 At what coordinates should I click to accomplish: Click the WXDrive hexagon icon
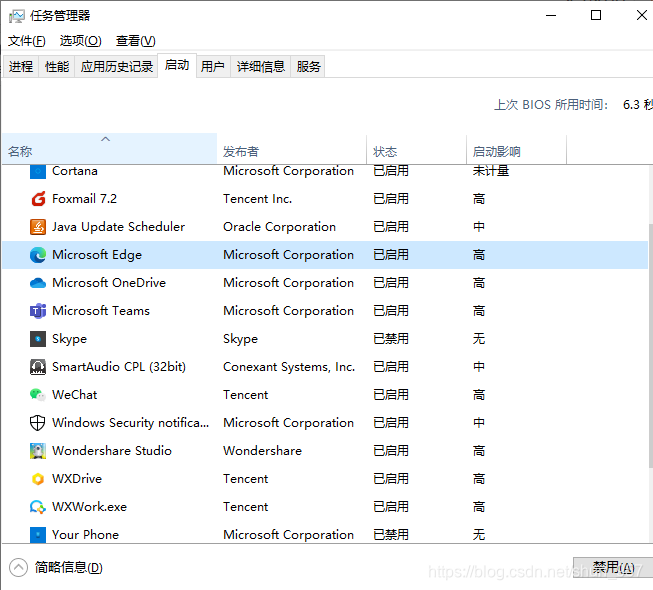(x=38, y=479)
